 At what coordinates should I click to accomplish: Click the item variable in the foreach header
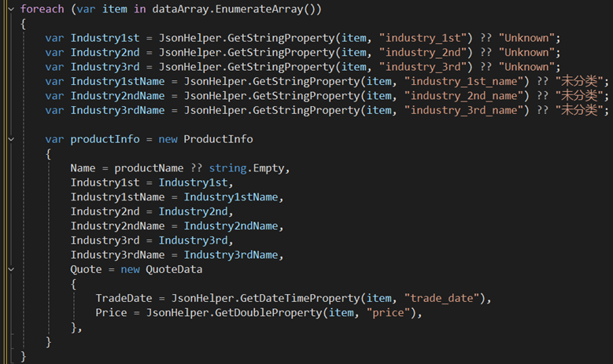[114, 9]
